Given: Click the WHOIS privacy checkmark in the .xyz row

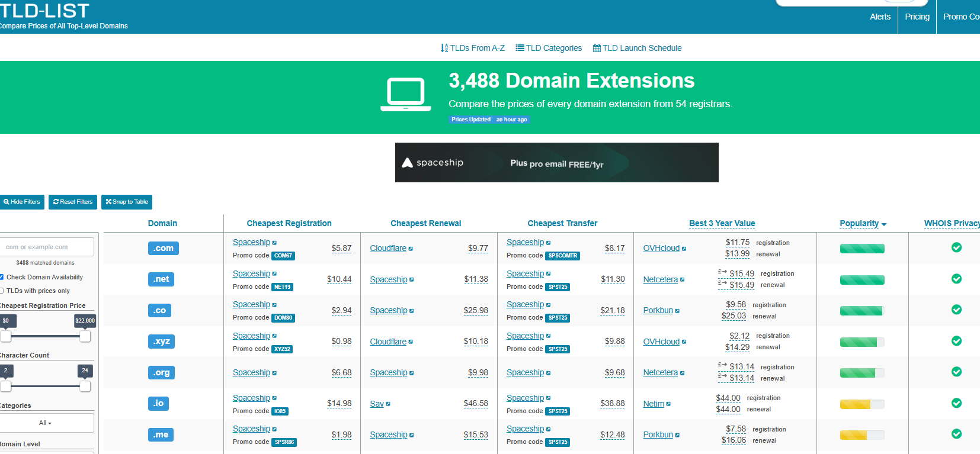Looking at the screenshot, I should 956,341.
